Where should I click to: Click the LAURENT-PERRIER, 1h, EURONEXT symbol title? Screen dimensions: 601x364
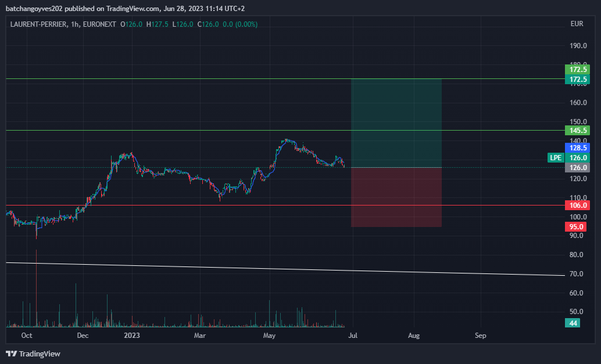pos(63,24)
